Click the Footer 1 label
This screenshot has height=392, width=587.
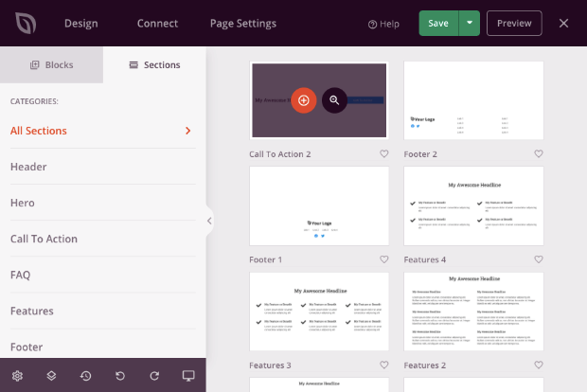[266, 259]
